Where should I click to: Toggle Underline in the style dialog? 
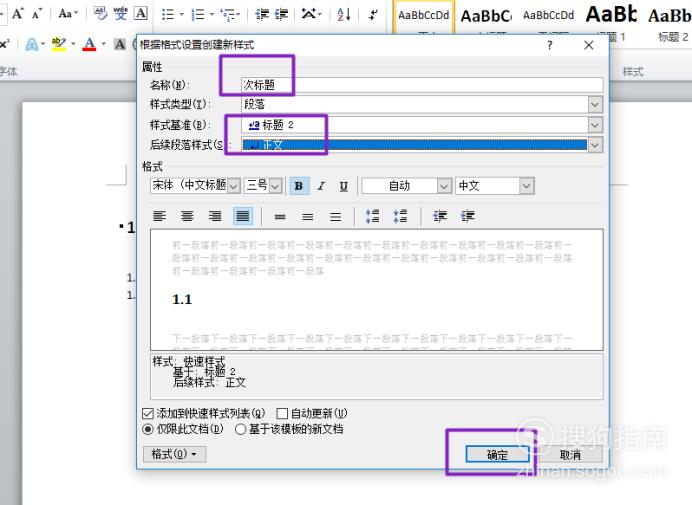tap(344, 186)
